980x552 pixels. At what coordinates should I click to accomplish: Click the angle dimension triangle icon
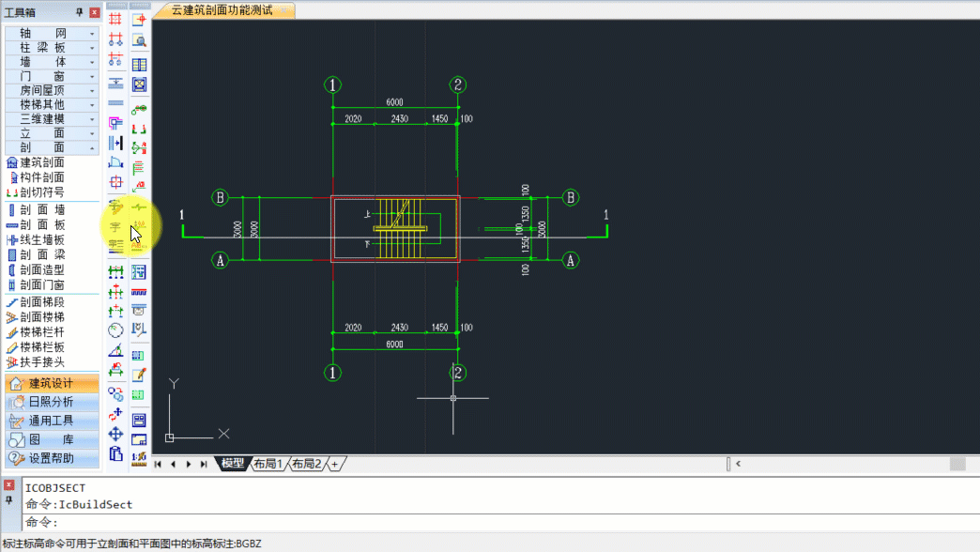click(x=115, y=351)
